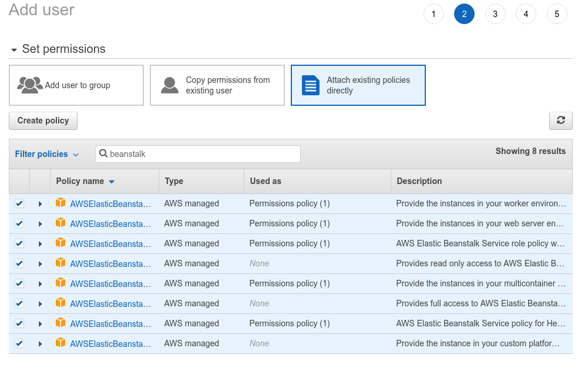Image resolution: width=588 pixels, height=371 pixels.
Task: Uncheck the multicontainer policy checkbox
Action: click(19, 283)
